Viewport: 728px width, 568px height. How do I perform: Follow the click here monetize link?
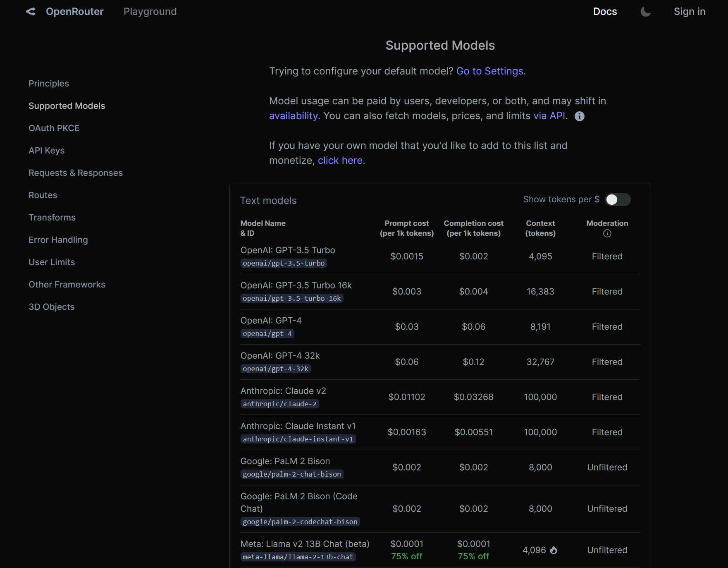[x=340, y=161]
